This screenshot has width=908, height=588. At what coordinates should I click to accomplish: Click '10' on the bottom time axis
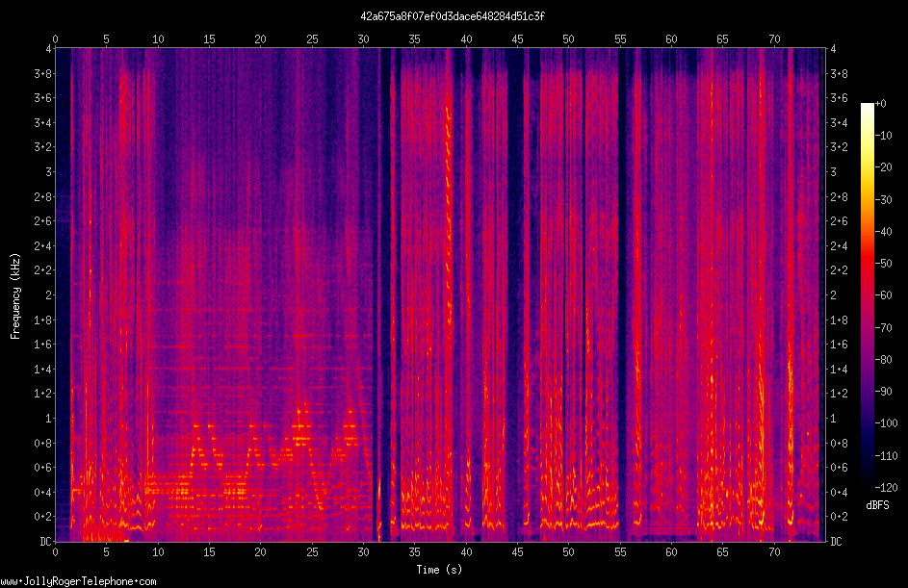[158, 552]
